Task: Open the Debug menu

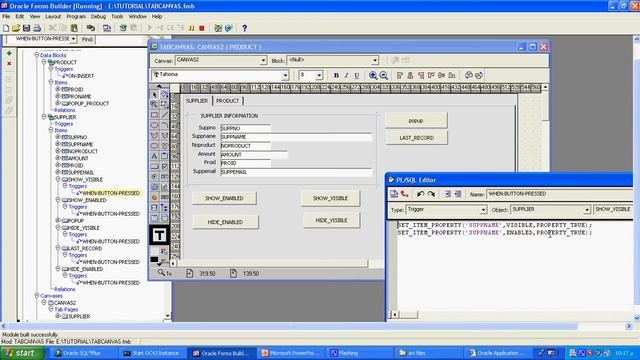Action: click(98, 16)
